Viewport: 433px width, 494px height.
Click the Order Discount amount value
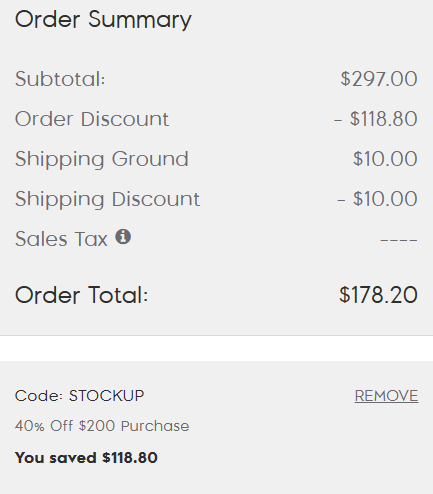pos(376,119)
